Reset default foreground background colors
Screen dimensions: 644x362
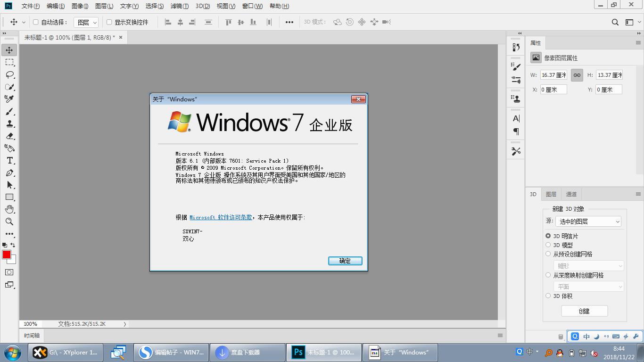coord(5,245)
